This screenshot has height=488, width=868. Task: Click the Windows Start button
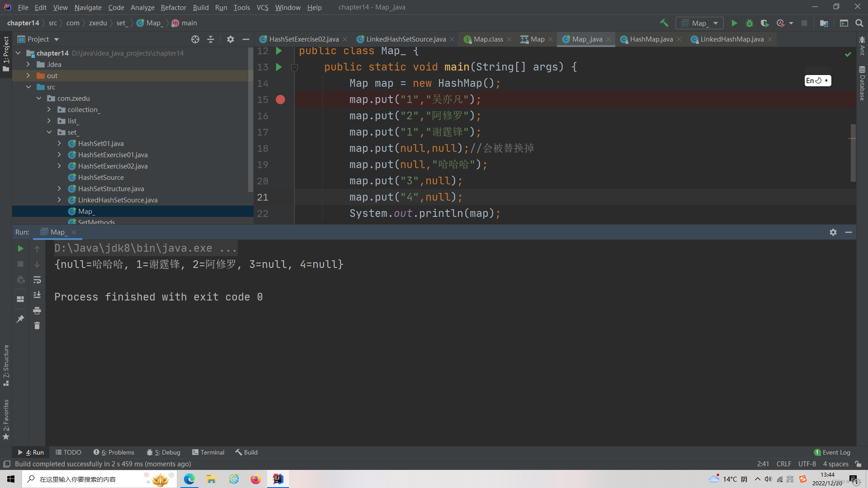point(11,479)
